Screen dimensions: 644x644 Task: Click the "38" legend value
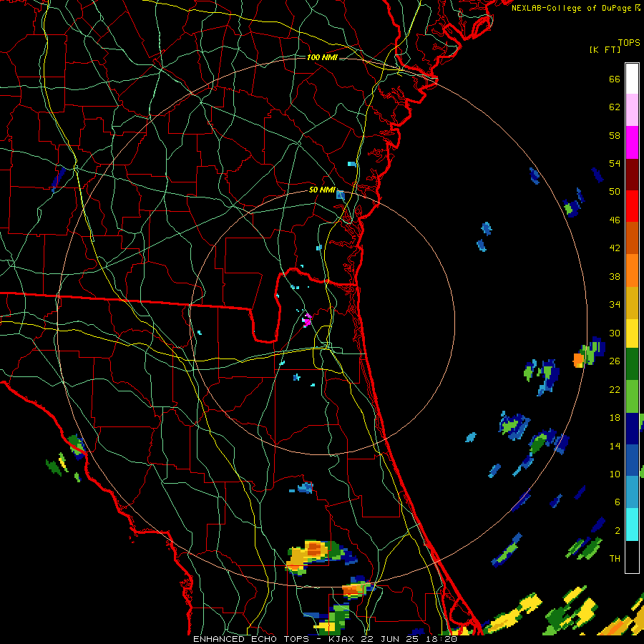click(615, 276)
